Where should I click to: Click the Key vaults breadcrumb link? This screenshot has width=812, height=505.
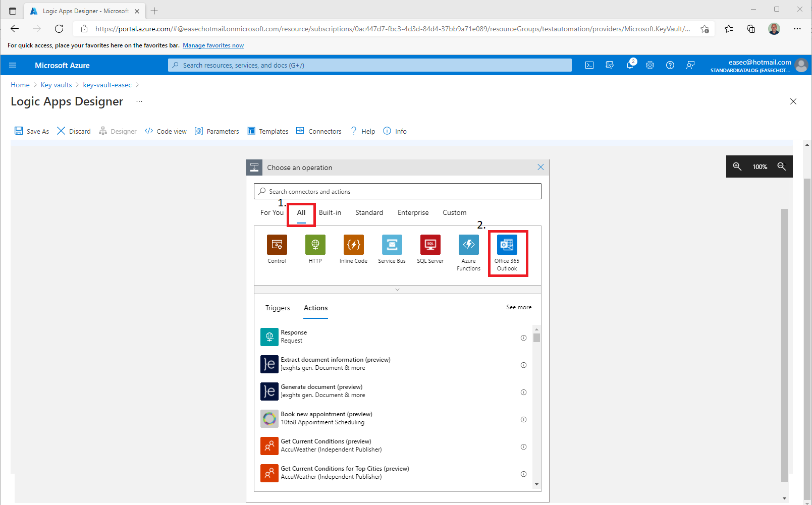click(56, 85)
